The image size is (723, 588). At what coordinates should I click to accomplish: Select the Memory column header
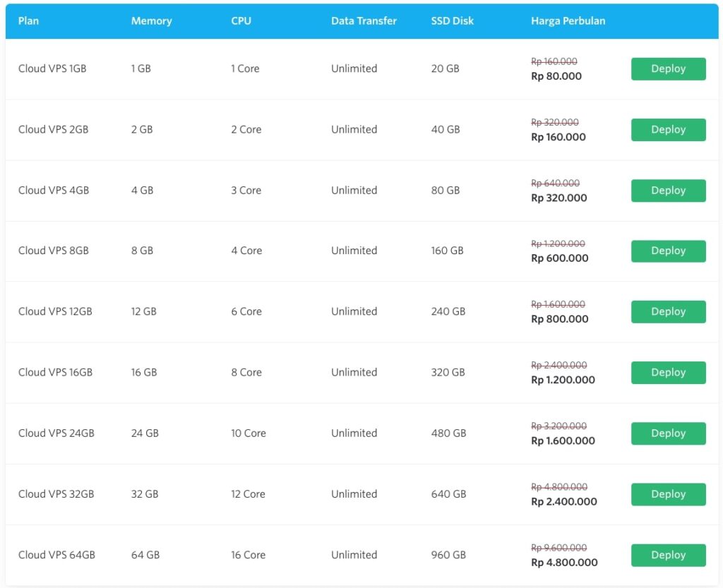151,21
